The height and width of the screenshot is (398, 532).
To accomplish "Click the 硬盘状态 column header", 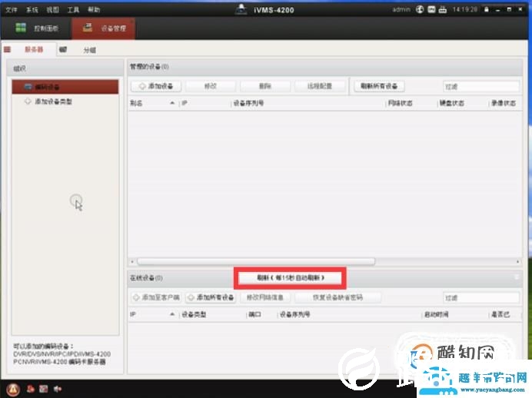I will click(x=452, y=103).
